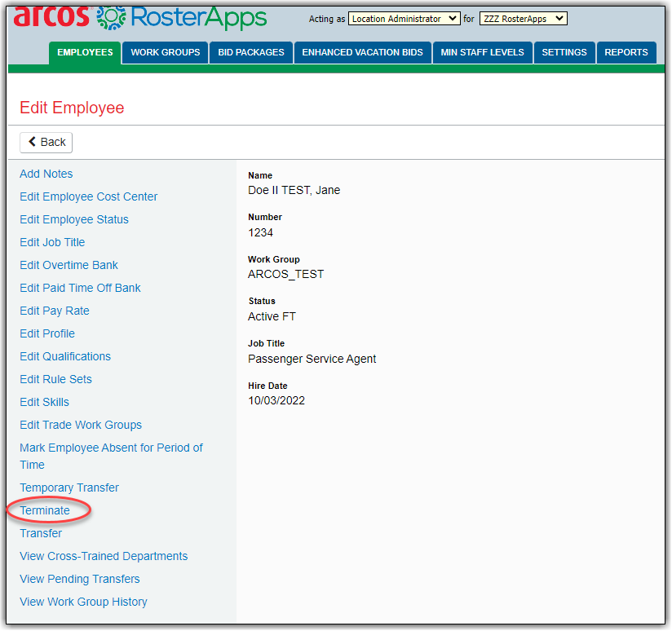
Task: Select the Min Staff Levels tab
Action: (483, 52)
